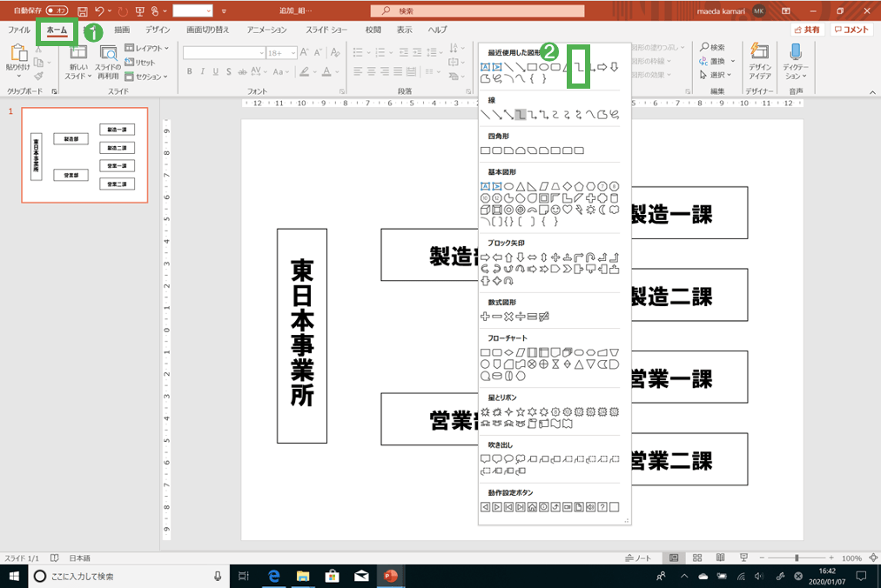Click the 共有 share button
Viewport: 881px width, 588px height.
(x=807, y=30)
